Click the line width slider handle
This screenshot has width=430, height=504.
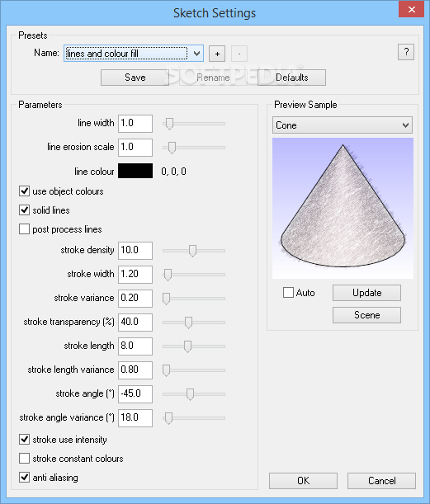[169, 124]
